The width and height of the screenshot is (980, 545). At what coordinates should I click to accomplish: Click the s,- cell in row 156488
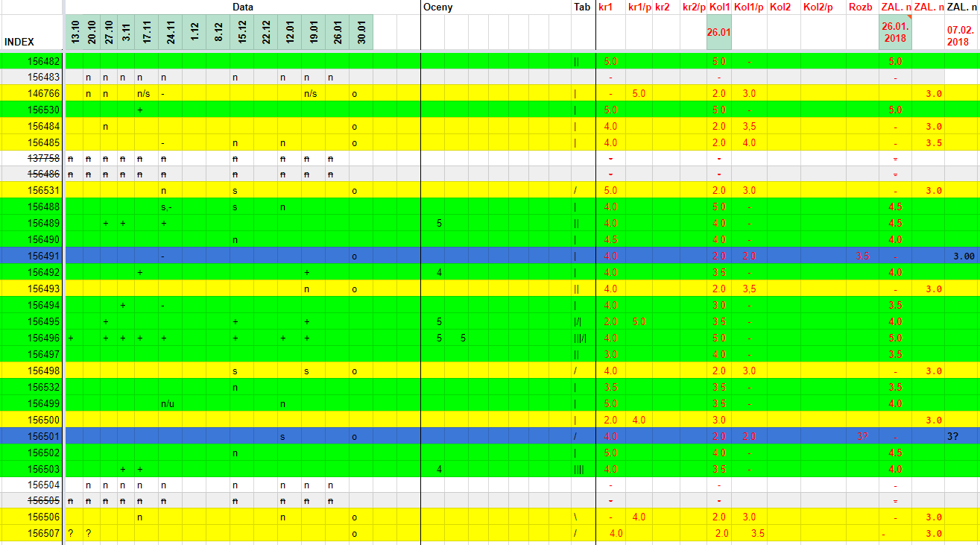pyautogui.click(x=168, y=207)
